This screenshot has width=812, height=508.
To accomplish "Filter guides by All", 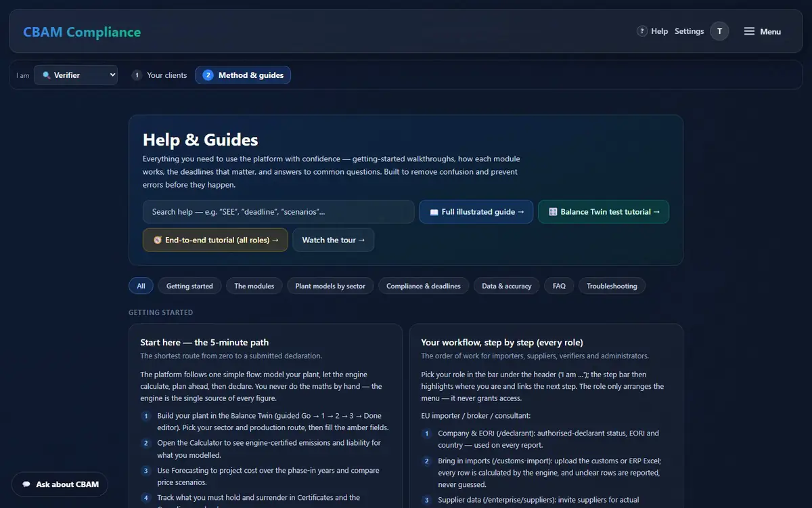I will click(141, 286).
